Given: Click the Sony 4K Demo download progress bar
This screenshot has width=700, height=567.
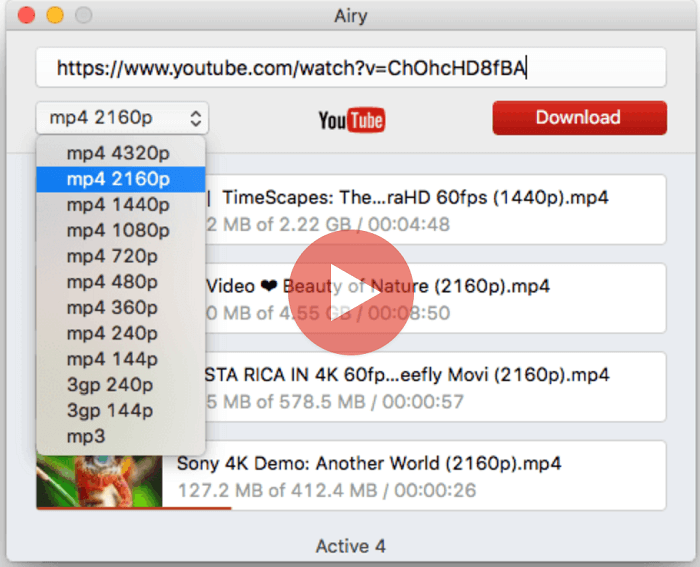Looking at the screenshot, I should (x=134, y=508).
